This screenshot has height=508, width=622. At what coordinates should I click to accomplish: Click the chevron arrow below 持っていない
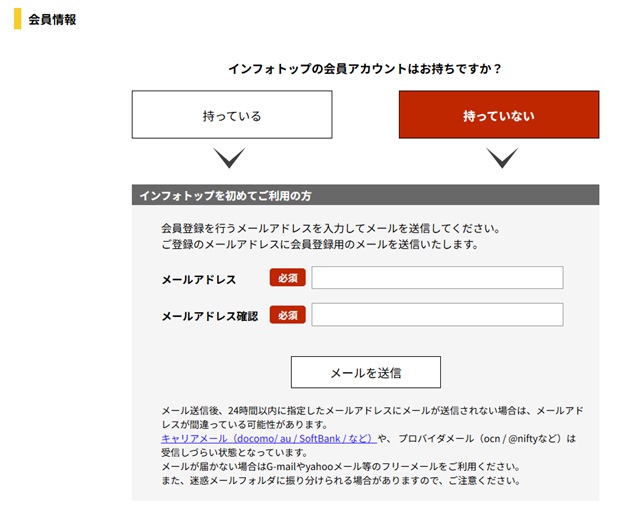501,158
